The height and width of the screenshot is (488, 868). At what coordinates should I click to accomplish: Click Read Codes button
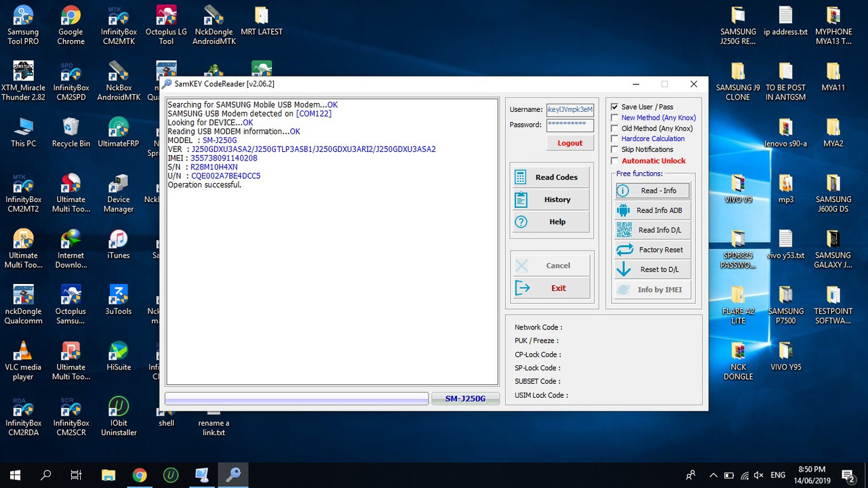[x=551, y=177]
